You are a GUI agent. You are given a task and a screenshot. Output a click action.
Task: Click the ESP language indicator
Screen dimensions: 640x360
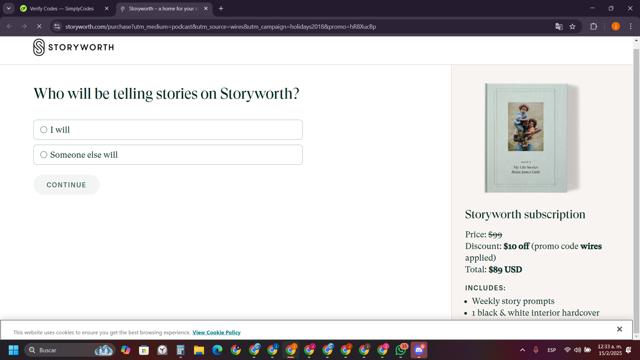click(551, 350)
